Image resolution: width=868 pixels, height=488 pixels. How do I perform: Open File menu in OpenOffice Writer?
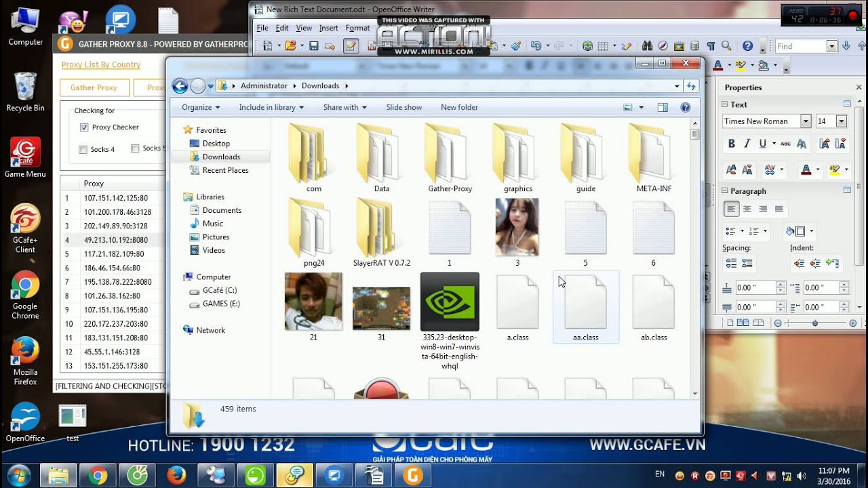tap(262, 28)
